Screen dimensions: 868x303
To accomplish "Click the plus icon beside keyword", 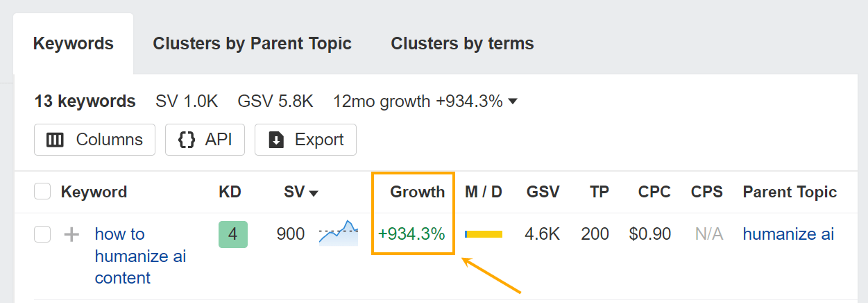I will [71, 235].
